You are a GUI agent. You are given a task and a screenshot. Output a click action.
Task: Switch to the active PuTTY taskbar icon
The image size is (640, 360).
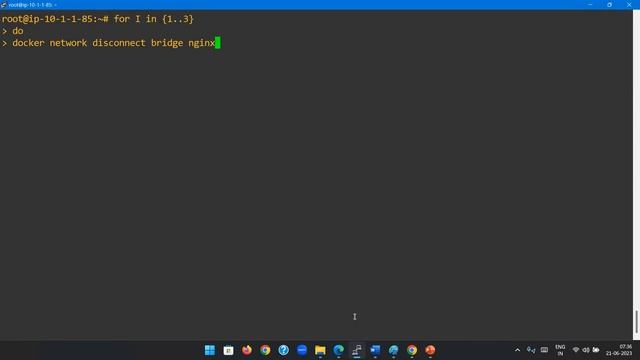(x=357, y=350)
